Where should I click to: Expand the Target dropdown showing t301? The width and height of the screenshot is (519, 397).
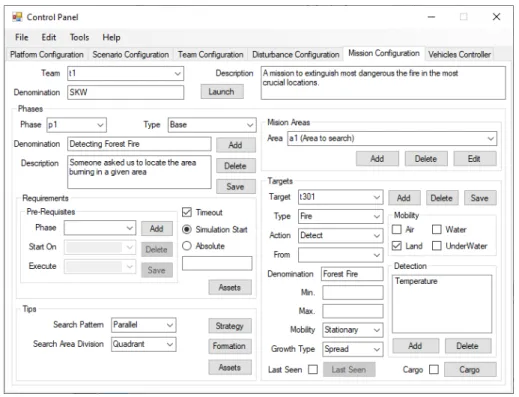(341, 197)
